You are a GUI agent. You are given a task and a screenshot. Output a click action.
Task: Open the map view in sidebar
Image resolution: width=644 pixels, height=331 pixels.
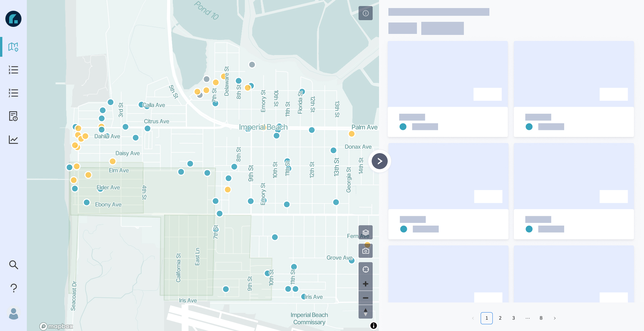click(x=13, y=47)
